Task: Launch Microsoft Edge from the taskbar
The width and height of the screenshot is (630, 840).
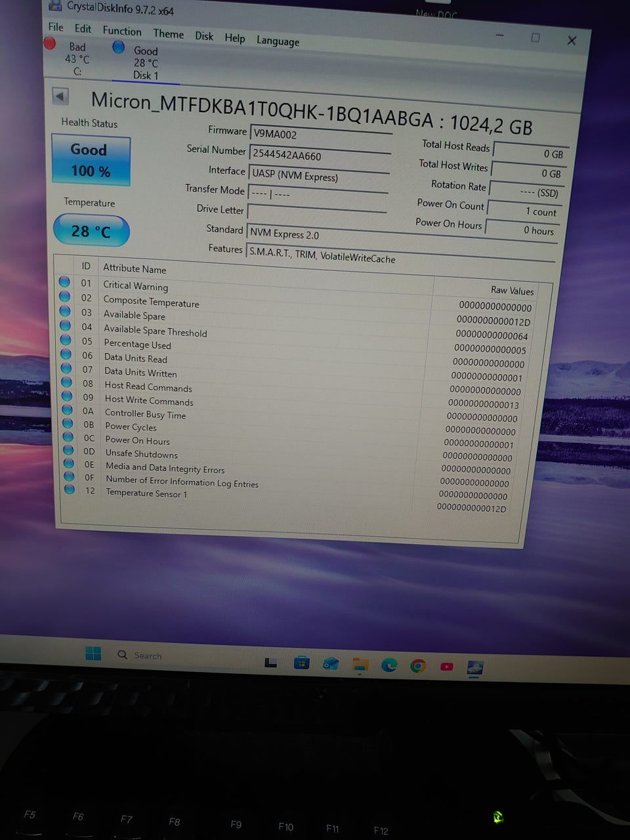Action: [x=389, y=665]
